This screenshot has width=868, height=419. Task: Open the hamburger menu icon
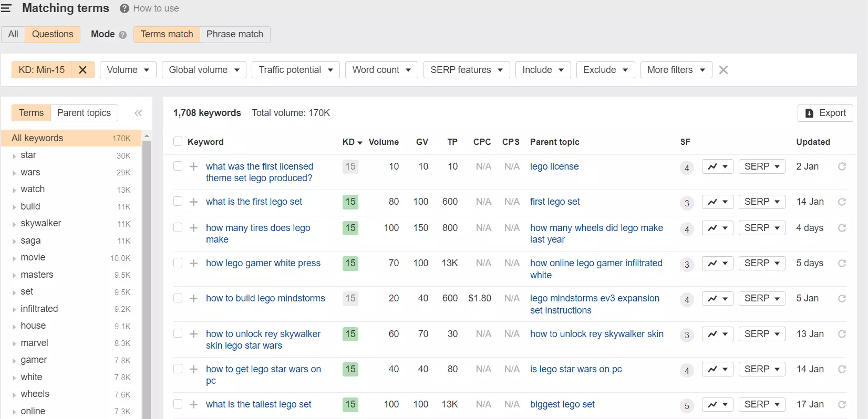click(6, 8)
